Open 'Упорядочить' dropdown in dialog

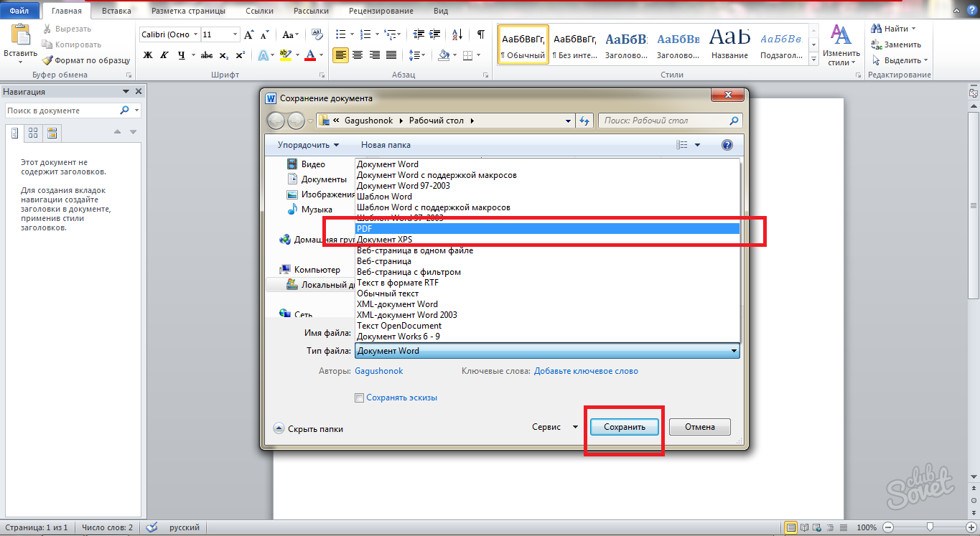[x=309, y=145]
